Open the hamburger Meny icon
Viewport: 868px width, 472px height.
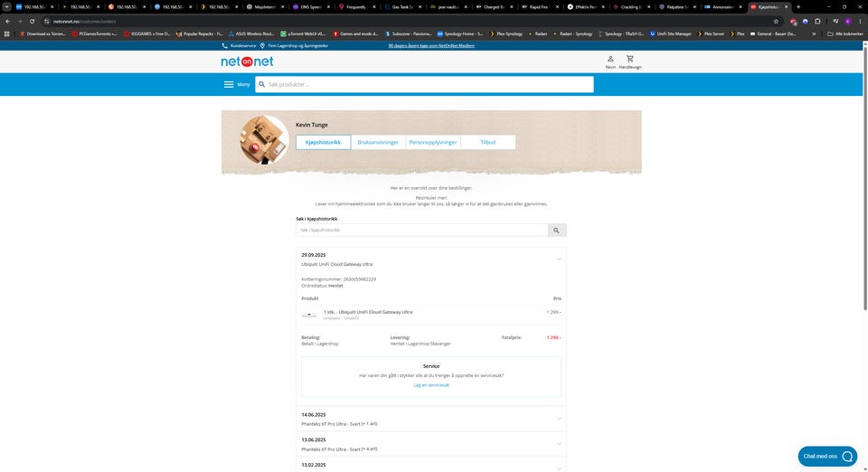(229, 85)
